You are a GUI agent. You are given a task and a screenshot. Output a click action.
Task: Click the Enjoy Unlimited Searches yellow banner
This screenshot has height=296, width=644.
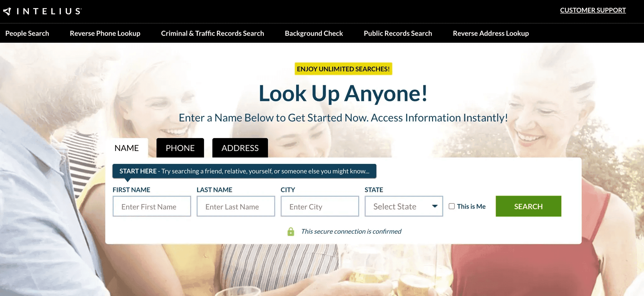pyautogui.click(x=343, y=69)
